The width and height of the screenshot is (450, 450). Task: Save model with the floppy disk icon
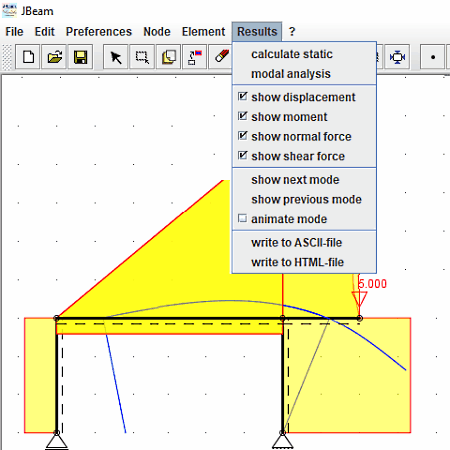coord(80,57)
